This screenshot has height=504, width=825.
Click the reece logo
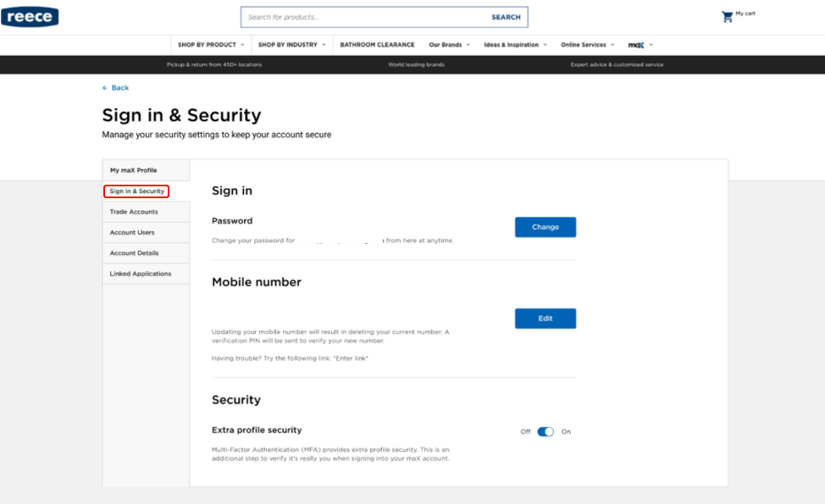pos(30,16)
